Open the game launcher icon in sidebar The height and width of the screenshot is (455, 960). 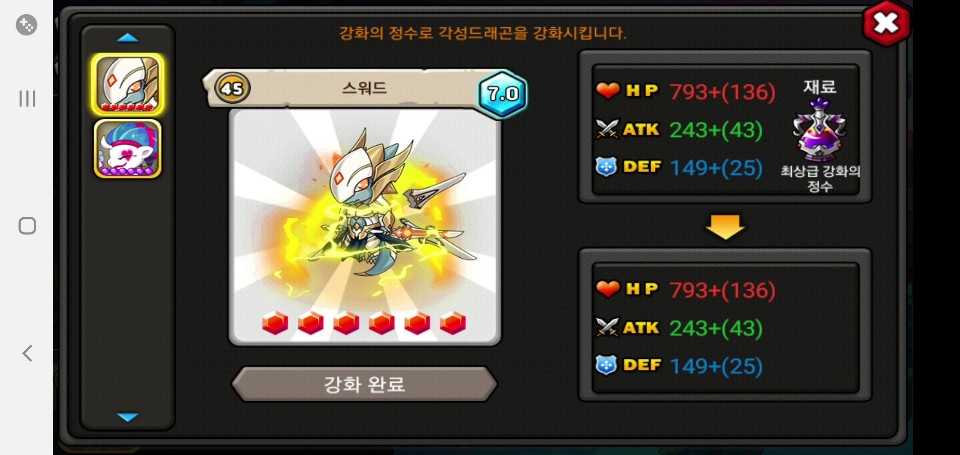pos(26,25)
